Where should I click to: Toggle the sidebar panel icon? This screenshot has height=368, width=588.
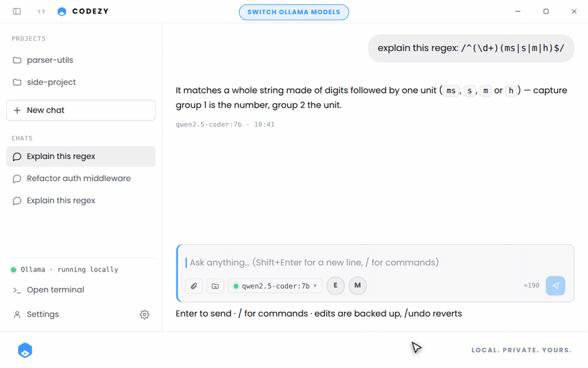(x=17, y=11)
